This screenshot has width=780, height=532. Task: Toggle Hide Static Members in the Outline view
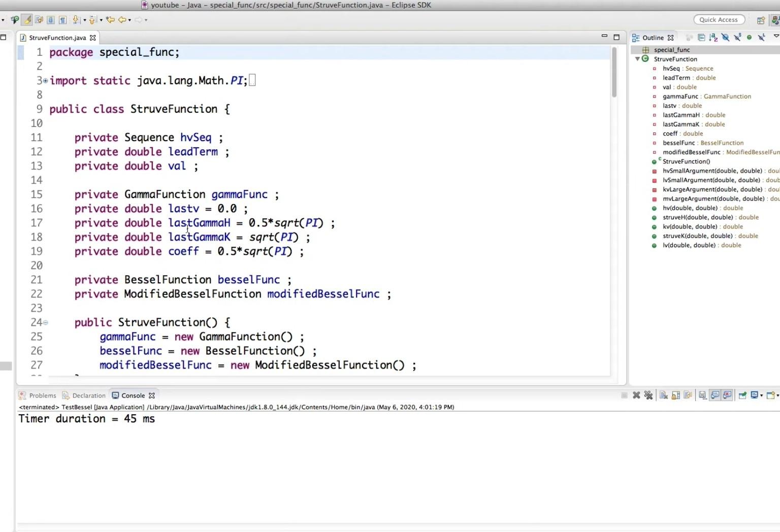(737, 37)
